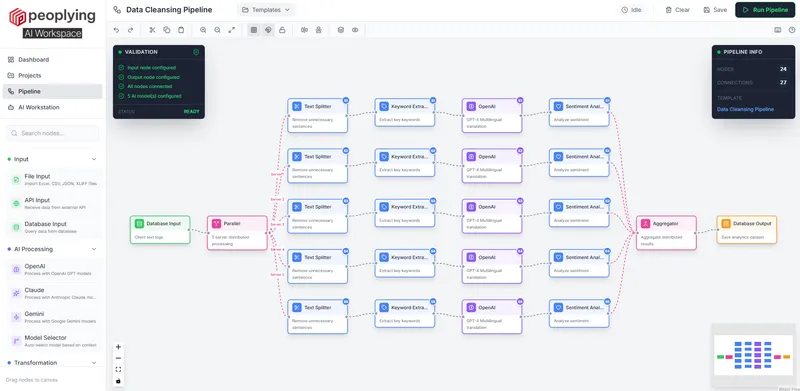Fit view with the expand arrows icon
Screen dimensions: 800x391
[x=232, y=30]
